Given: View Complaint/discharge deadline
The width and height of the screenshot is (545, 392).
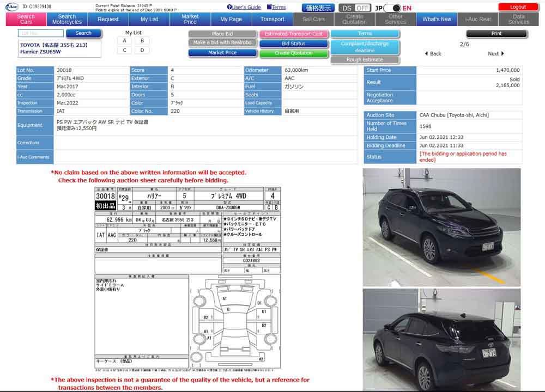Looking at the screenshot, I should tap(365, 47).
